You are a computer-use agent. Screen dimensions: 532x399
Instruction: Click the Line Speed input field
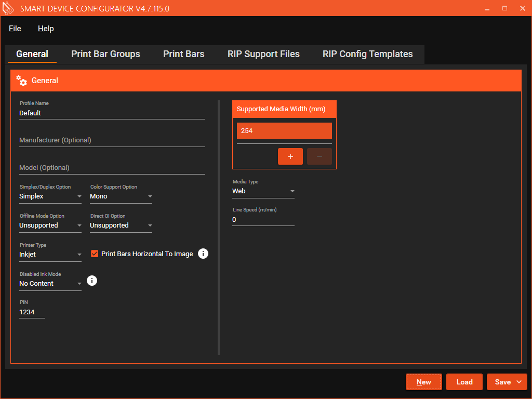pos(263,220)
